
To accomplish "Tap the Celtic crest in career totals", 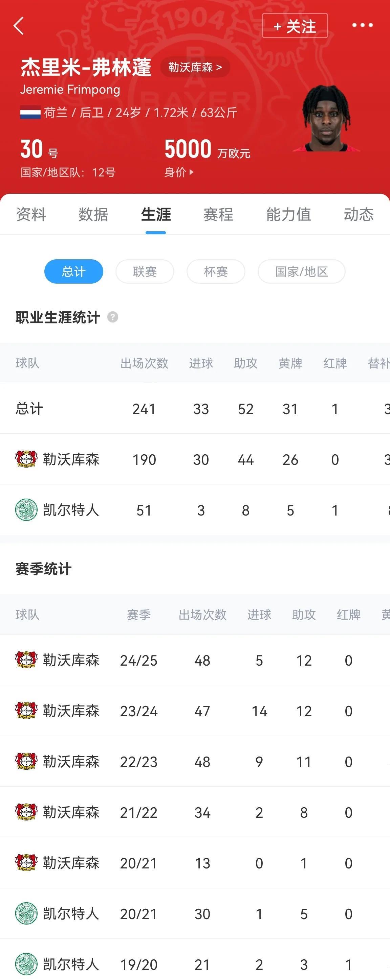I will coord(26,510).
